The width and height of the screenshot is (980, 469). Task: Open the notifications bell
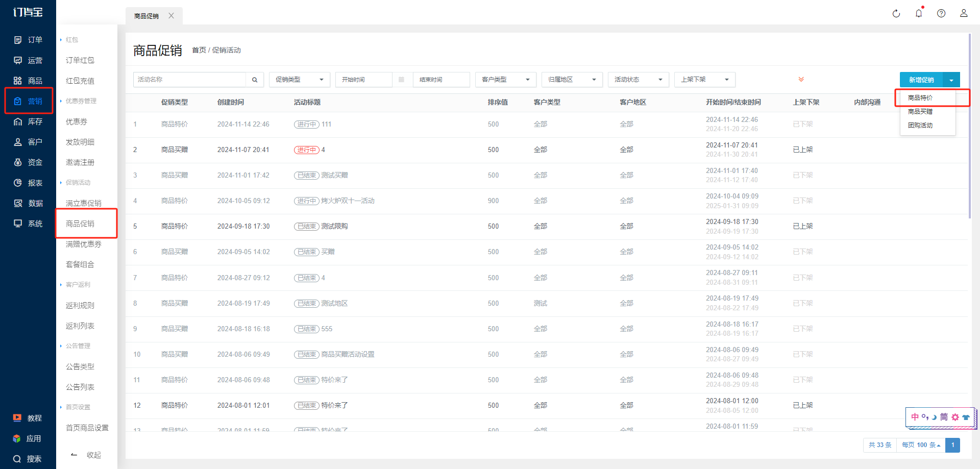coord(919,13)
